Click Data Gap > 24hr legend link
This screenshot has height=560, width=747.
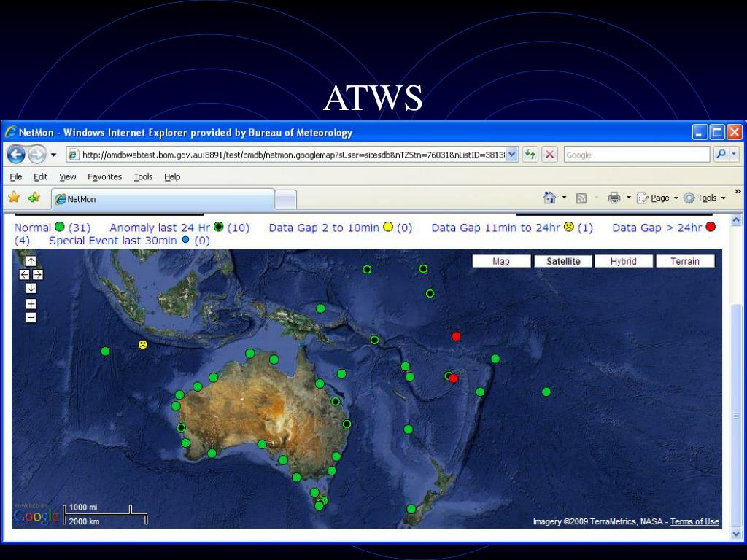click(x=657, y=227)
